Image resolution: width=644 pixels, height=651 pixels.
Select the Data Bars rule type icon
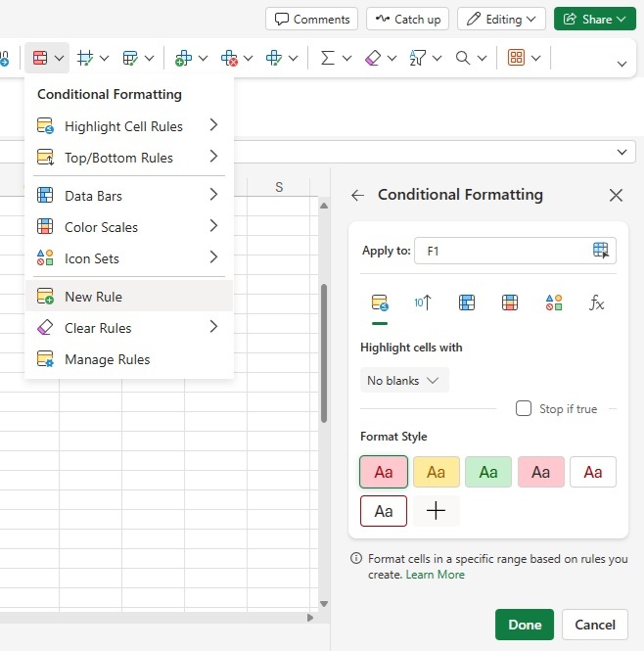(467, 302)
